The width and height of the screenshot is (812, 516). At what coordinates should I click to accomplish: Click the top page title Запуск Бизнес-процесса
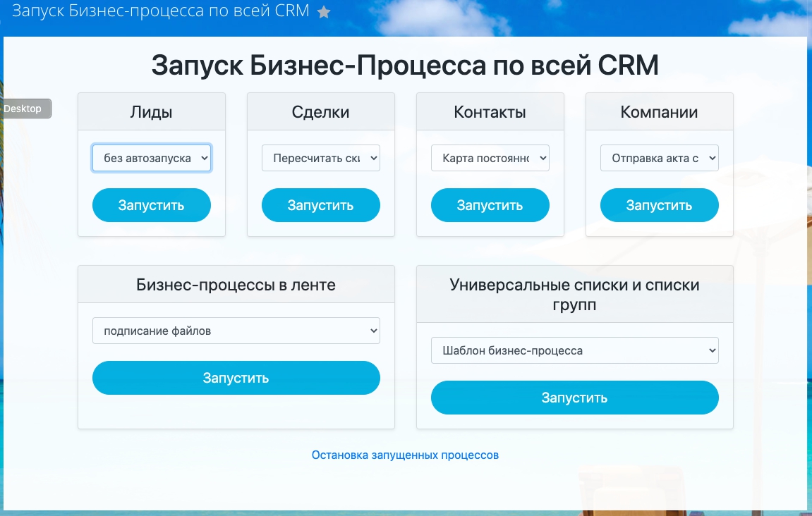(x=161, y=11)
